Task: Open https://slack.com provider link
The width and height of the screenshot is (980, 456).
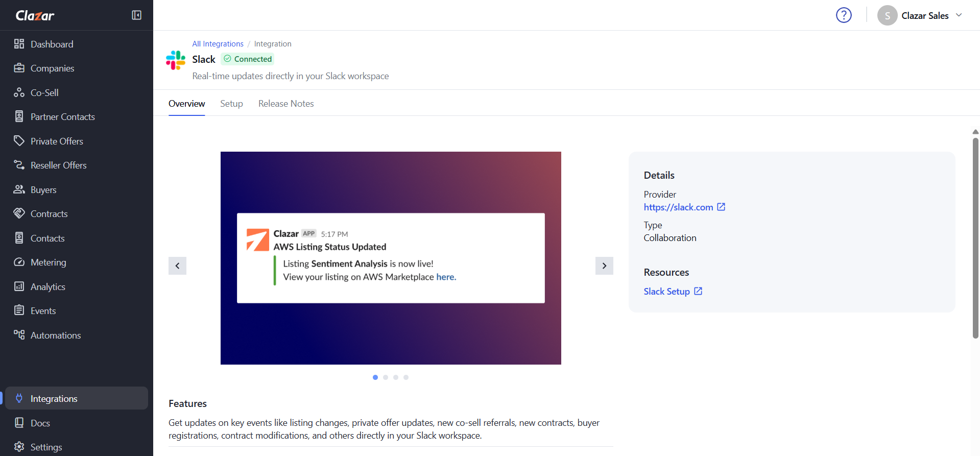Action: coord(678,207)
